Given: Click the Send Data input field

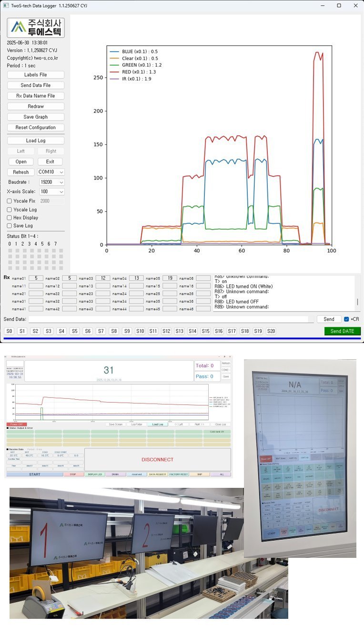Looking at the screenshot, I should pos(168,319).
